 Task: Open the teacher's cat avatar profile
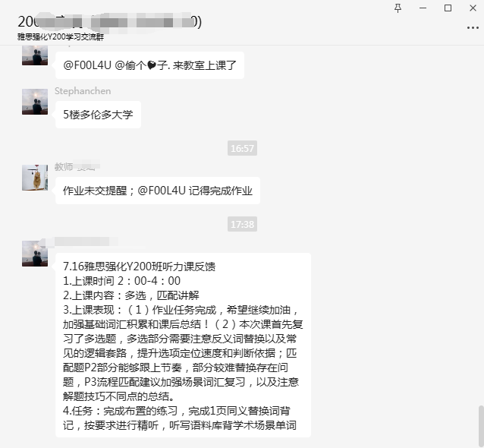[35, 178]
